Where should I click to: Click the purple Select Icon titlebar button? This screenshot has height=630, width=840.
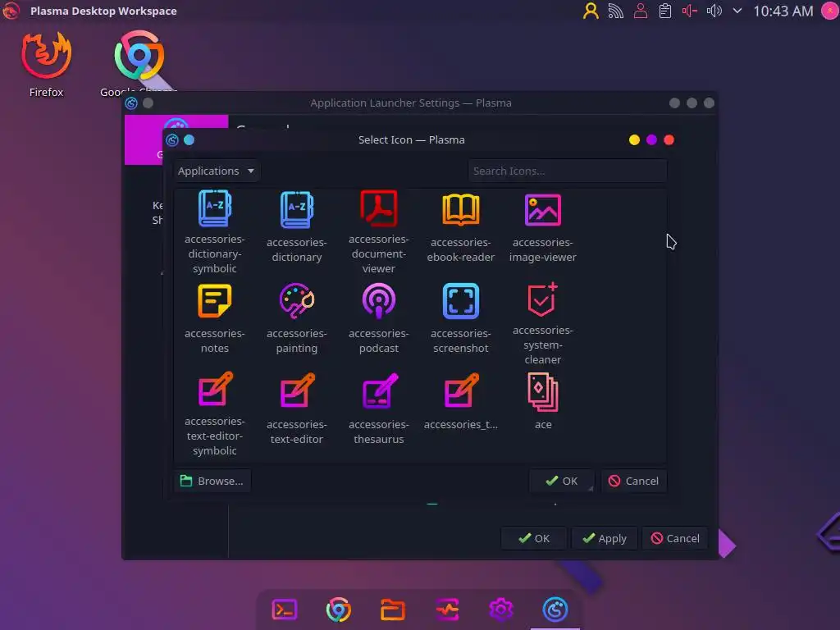coord(651,139)
